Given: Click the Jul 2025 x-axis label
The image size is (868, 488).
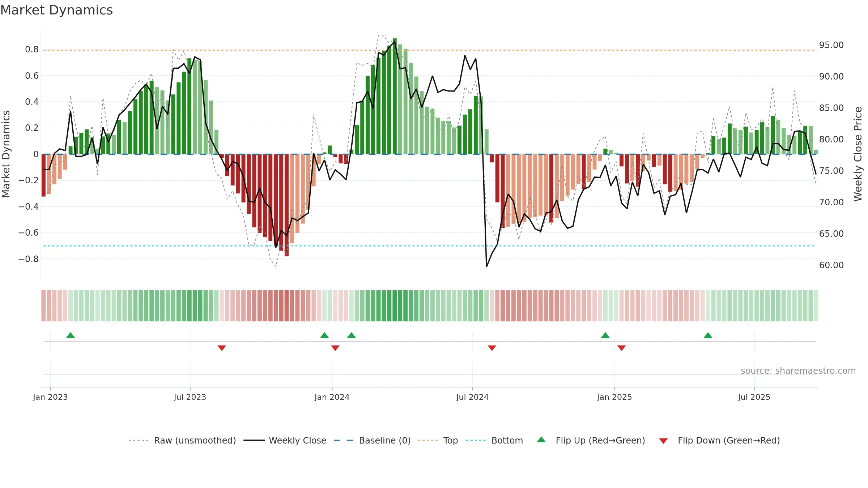Looking at the screenshot, I should pyautogui.click(x=754, y=397).
